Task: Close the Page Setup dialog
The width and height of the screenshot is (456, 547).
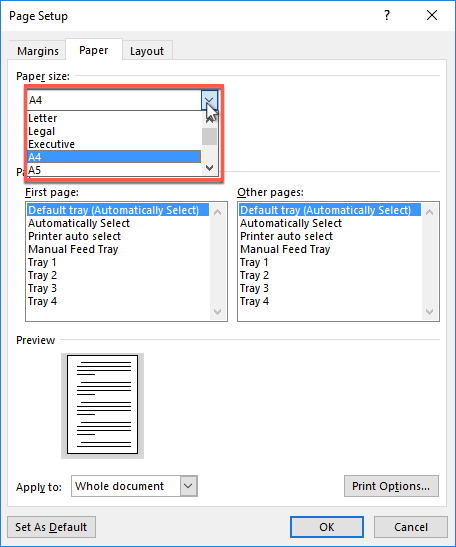Action: tap(432, 15)
